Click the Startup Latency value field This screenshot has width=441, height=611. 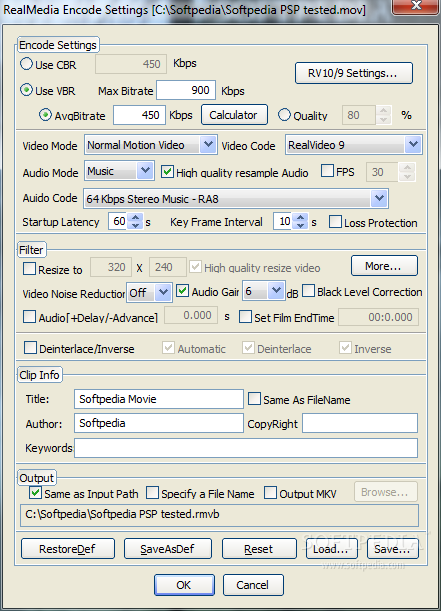[x=119, y=221]
